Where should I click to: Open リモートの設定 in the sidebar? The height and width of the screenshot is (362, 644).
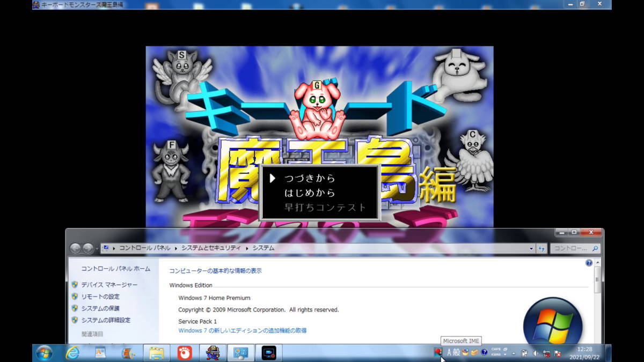[100, 297]
